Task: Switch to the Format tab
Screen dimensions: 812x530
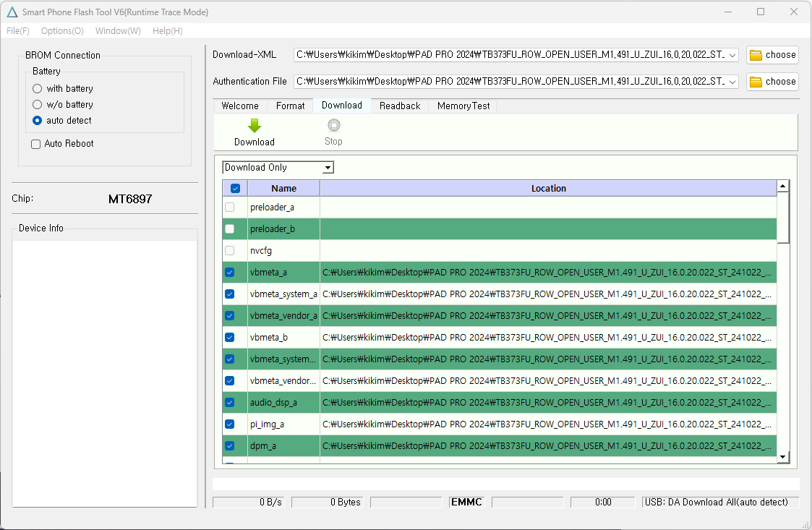Action: point(290,106)
